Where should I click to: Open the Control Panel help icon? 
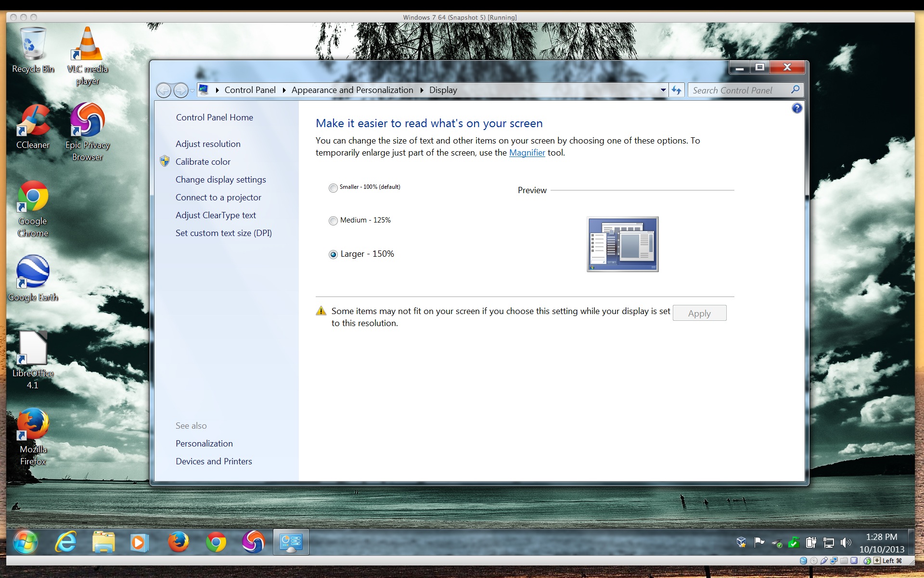pos(796,108)
